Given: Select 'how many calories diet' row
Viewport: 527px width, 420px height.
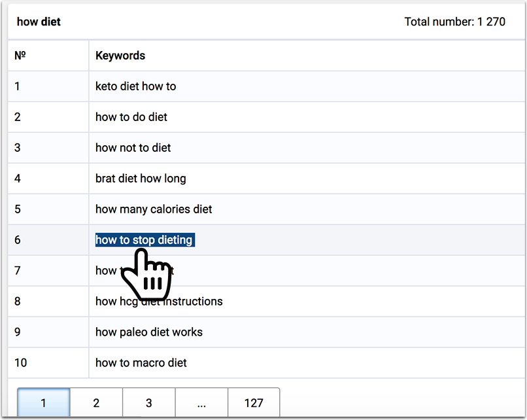Looking at the screenshot, I should coord(267,209).
